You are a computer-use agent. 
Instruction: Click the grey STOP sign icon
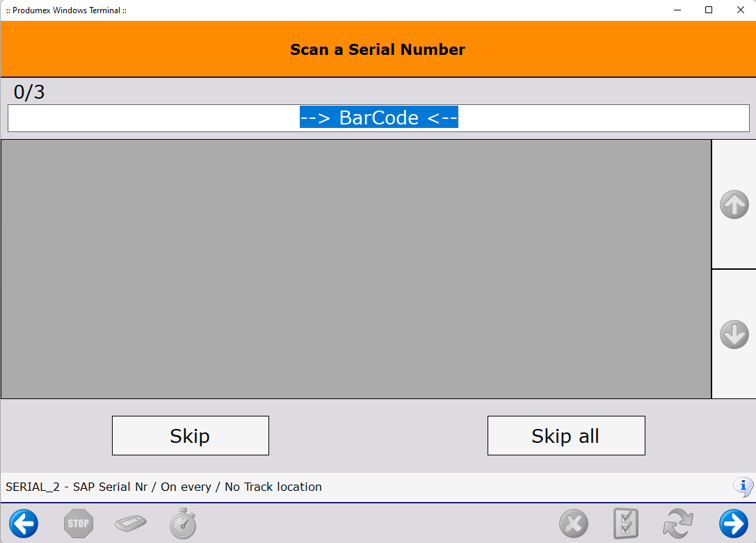click(x=79, y=524)
